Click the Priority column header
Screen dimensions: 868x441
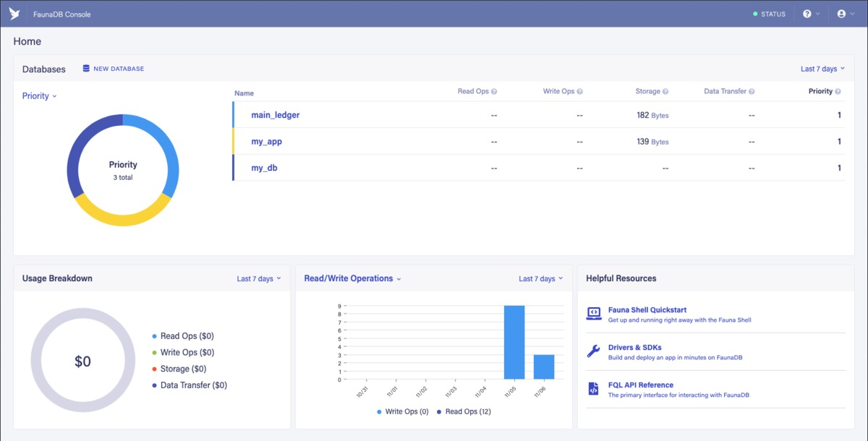click(x=820, y=92)
